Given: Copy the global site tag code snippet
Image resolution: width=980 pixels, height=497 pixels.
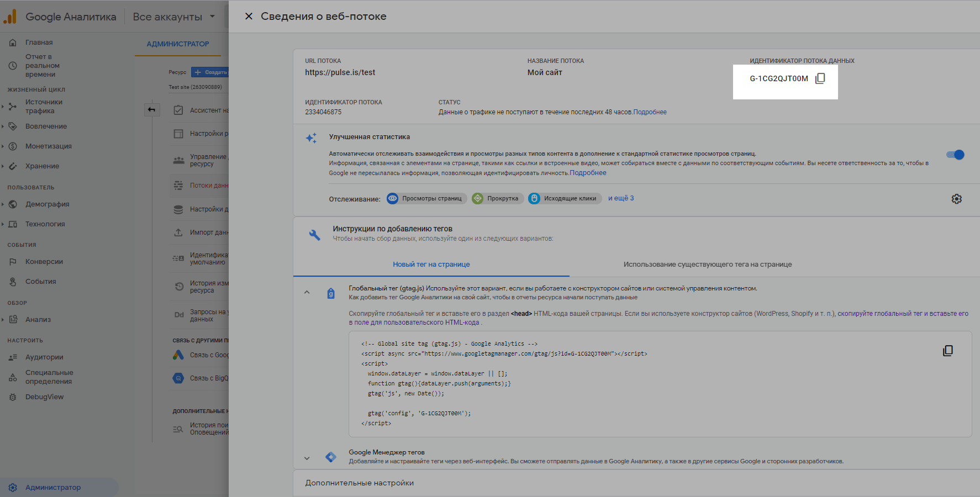Looking at the screenshot, I should (x=947, y=351).
